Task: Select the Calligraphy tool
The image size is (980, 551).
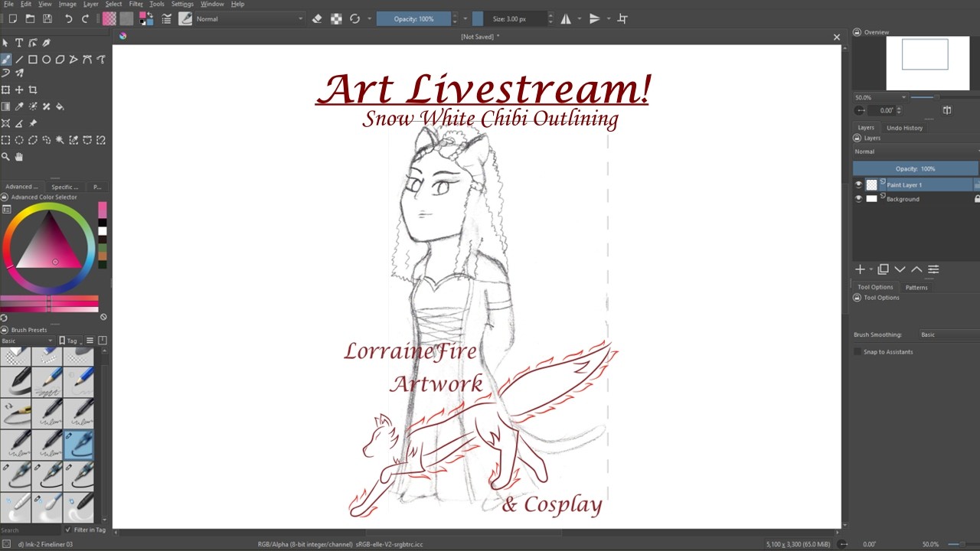Action: [x=47, y=43]
